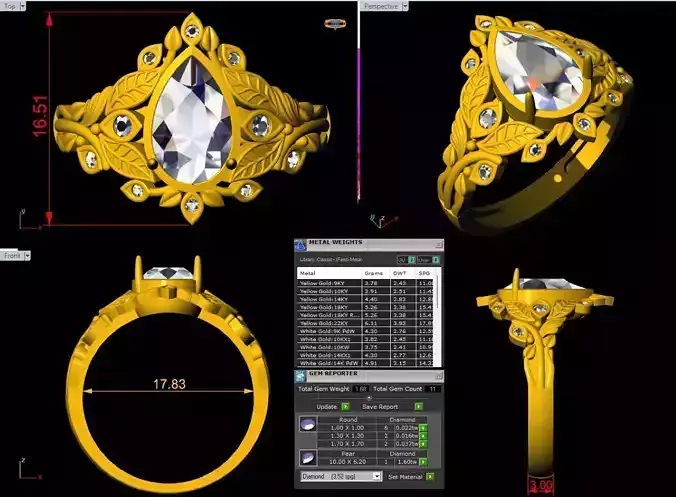Select the Front viewport label tab
The image size is (676, 497).
coord(12,256)
